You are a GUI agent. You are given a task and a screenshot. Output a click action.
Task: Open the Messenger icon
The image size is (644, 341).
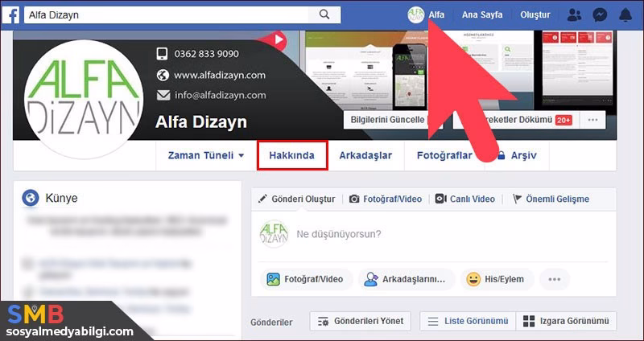pos(600,15)
